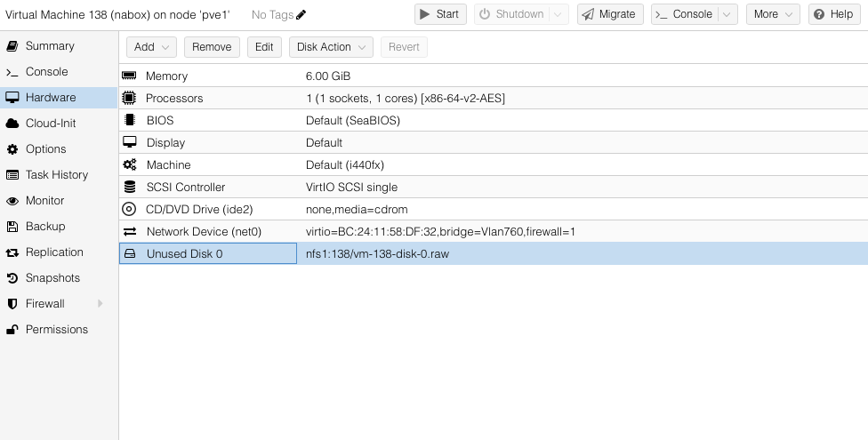
Task: Select the Processors x86-64-v2-AES value
Action: [406, 98]
